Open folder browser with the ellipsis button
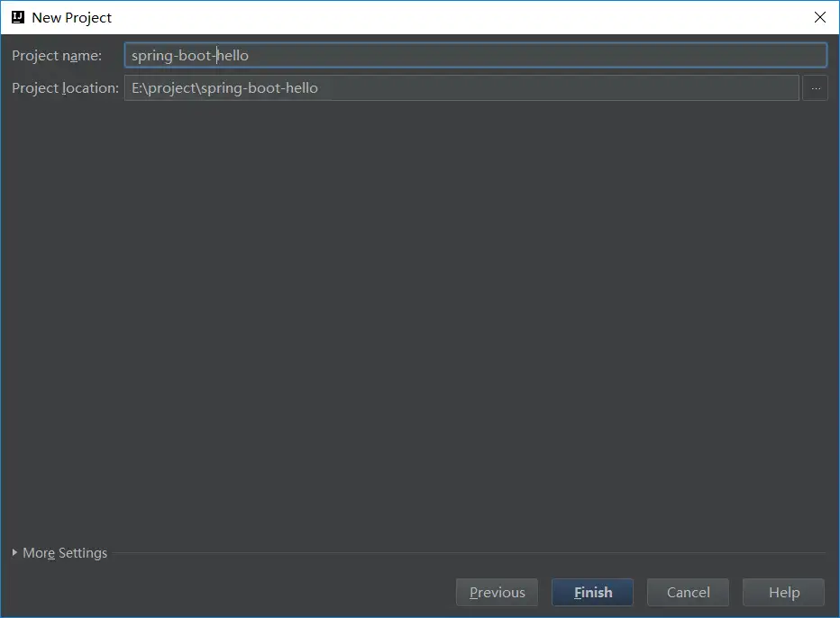Screen dimensions: 840x618 pos(815,88)
